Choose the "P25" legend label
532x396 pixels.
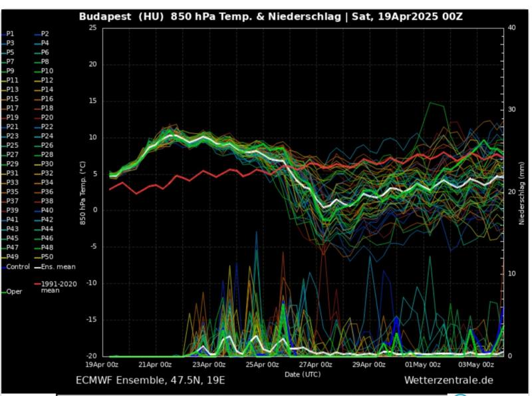10,145
